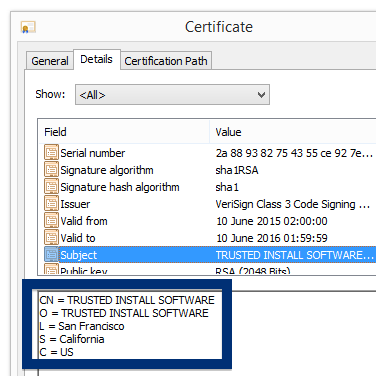376x376 pixels.
Task: Select the Valid to row label
Action: coord(78,238)
